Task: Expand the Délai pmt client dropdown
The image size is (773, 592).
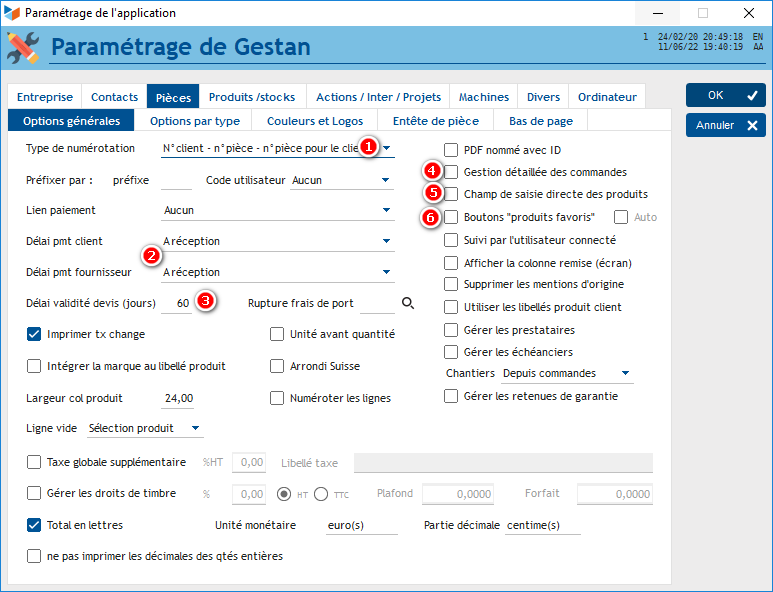Action: [385, 242]
